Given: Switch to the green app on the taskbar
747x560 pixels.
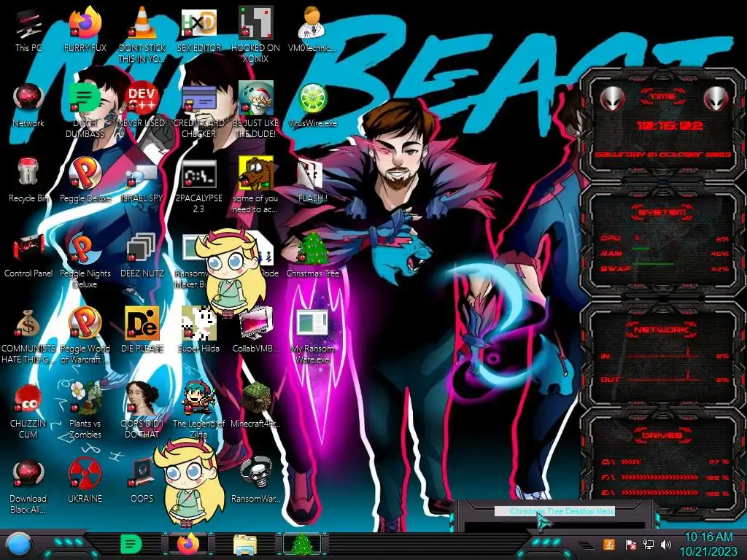Looking at the screenshot, I should click(x=131, y=544).
